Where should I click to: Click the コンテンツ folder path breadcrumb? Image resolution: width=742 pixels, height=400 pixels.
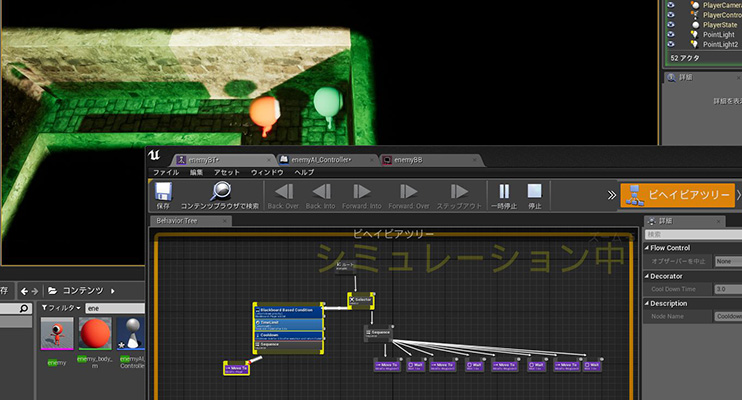coord(80,290)
